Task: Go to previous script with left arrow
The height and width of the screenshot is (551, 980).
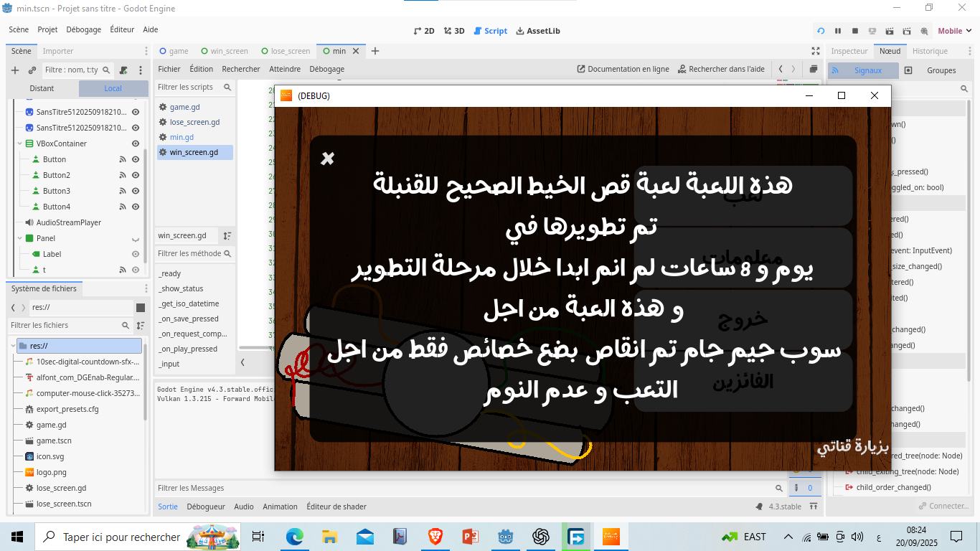Action: pyautogui.click(x=781, y=69)
